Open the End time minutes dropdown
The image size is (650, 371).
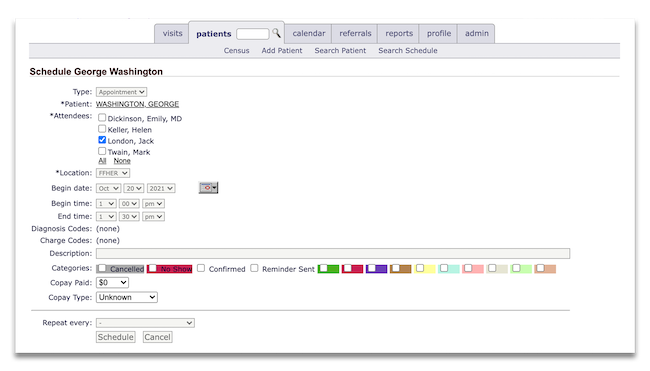tap(129, 216)
